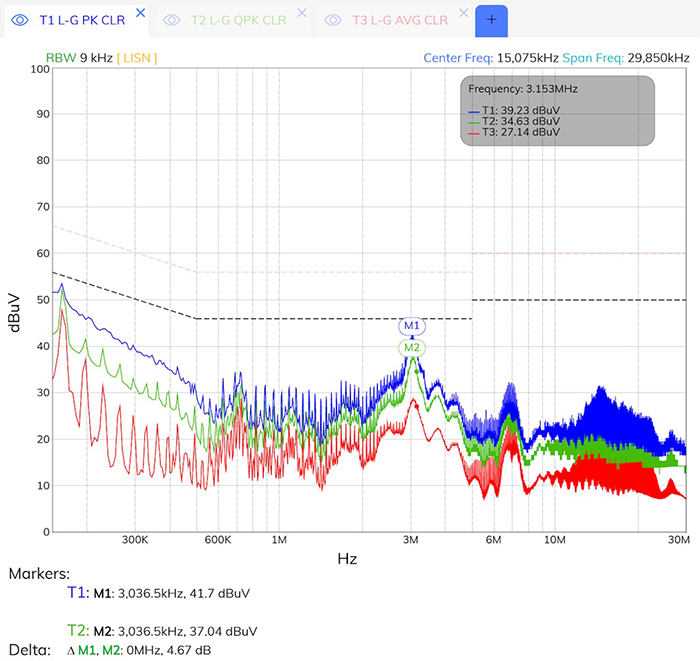
Task: Select the M1 marker on the plot
Action: pos(412,326)
